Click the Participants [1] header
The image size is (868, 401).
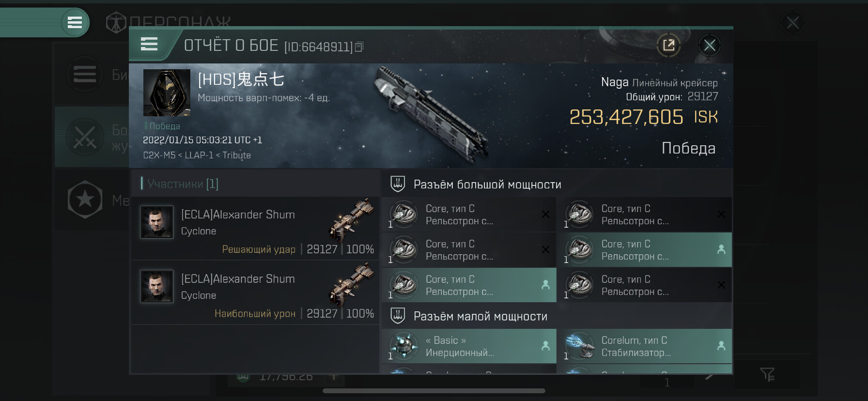coord(183,184)
